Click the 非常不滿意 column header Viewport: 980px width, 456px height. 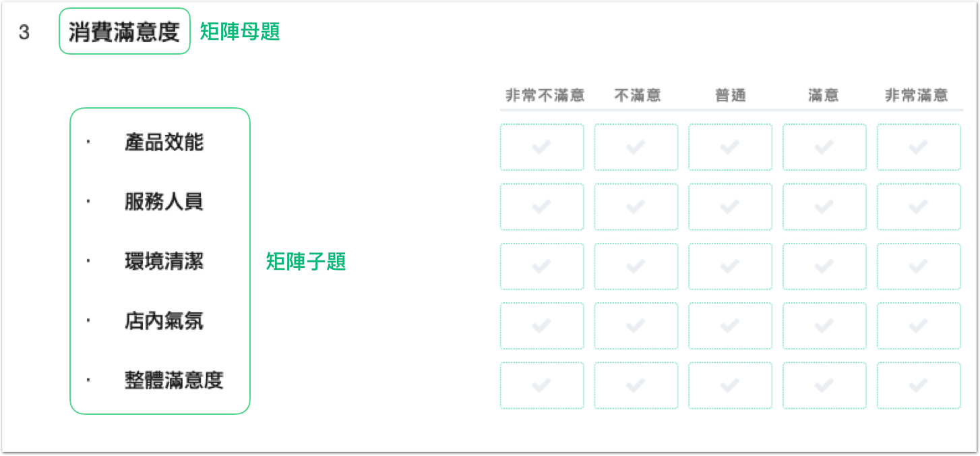point(545,96)
